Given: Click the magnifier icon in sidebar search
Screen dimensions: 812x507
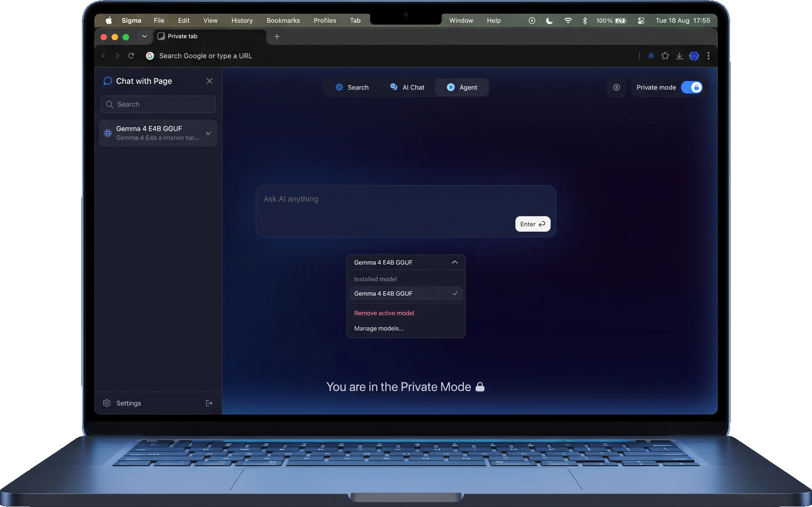Looking at the screenshot, I should tap(110, 104).
